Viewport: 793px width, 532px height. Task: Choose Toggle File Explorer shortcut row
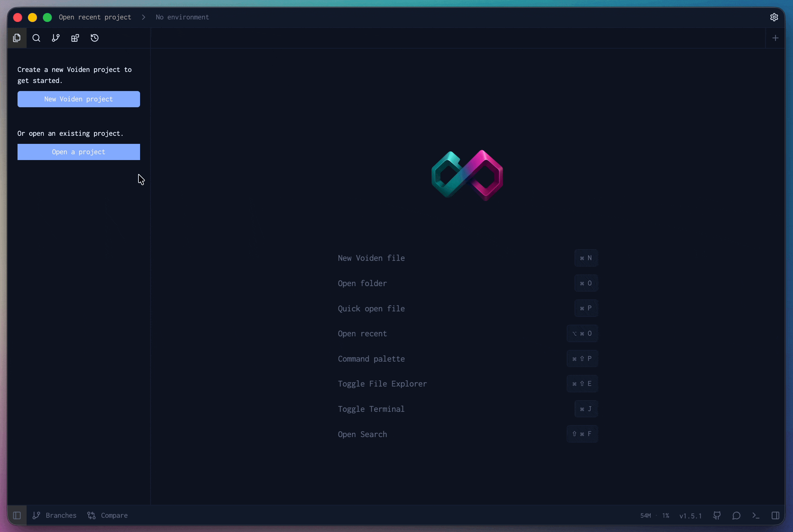468,384
